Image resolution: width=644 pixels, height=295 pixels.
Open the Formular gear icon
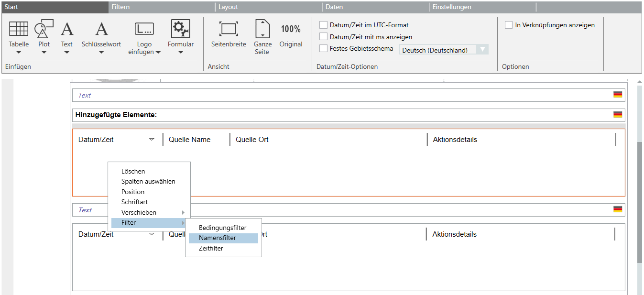(x=181, y=29)
